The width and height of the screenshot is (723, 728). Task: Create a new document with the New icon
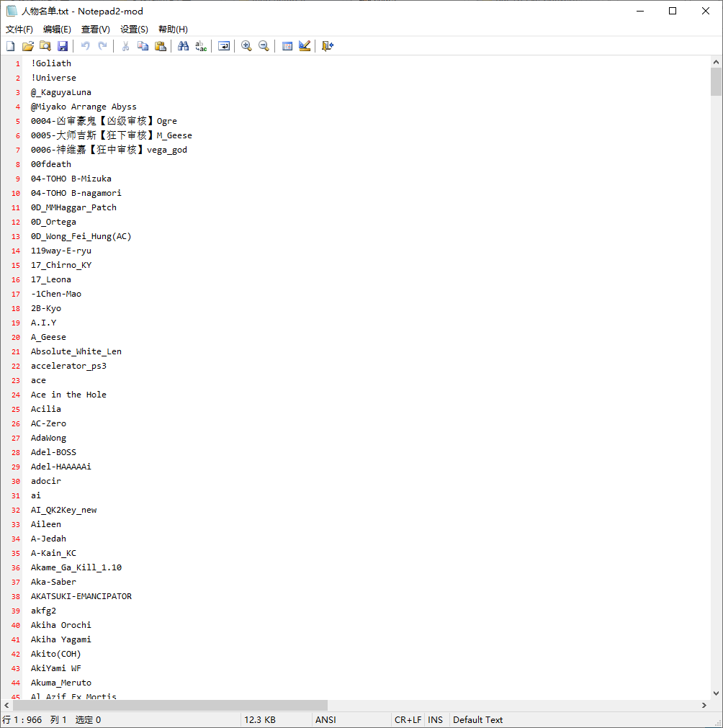coord(11,46)
